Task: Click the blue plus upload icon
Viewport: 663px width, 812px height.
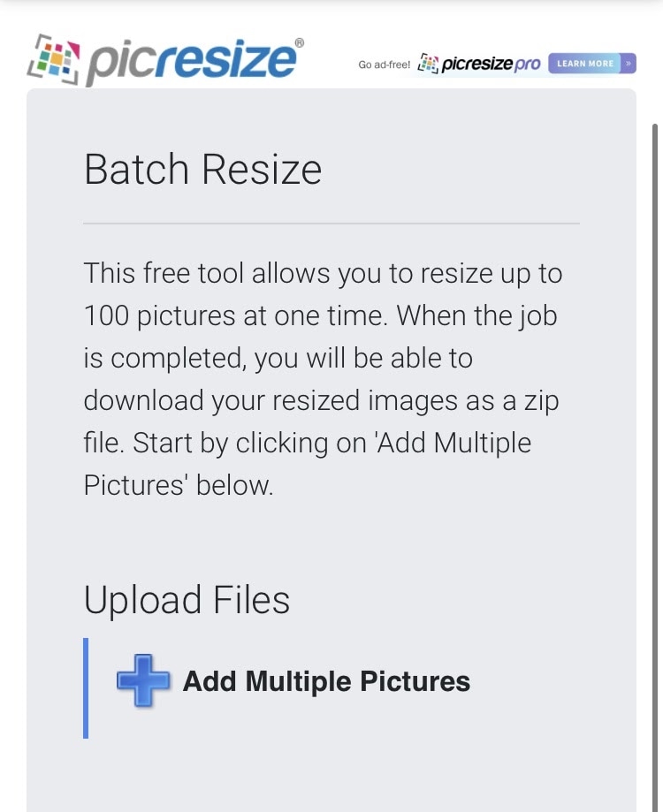Action: coord(143,681)
